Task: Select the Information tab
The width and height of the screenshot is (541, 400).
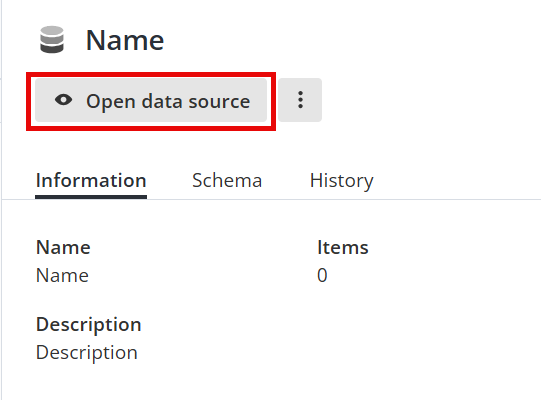Action: [x=91, y=181]
